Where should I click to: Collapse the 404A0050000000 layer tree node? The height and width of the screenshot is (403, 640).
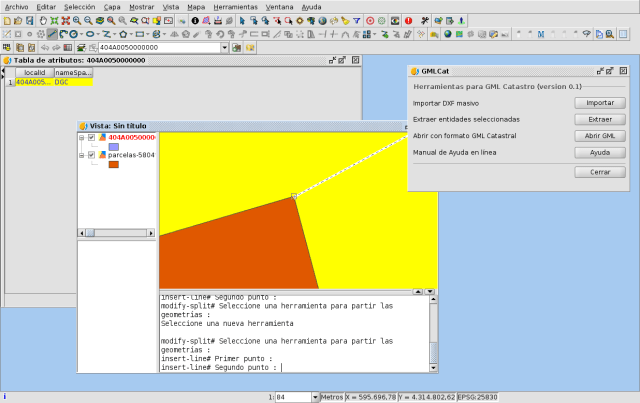[x=82, y=137]
